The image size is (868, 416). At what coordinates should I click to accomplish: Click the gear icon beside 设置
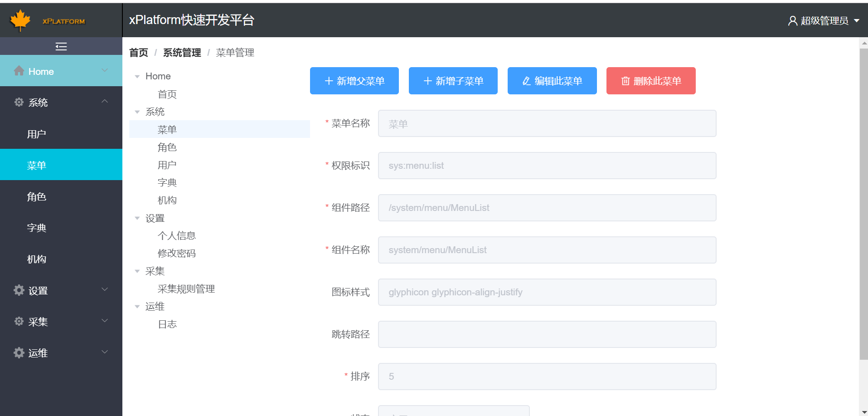(x=19, y=290)
